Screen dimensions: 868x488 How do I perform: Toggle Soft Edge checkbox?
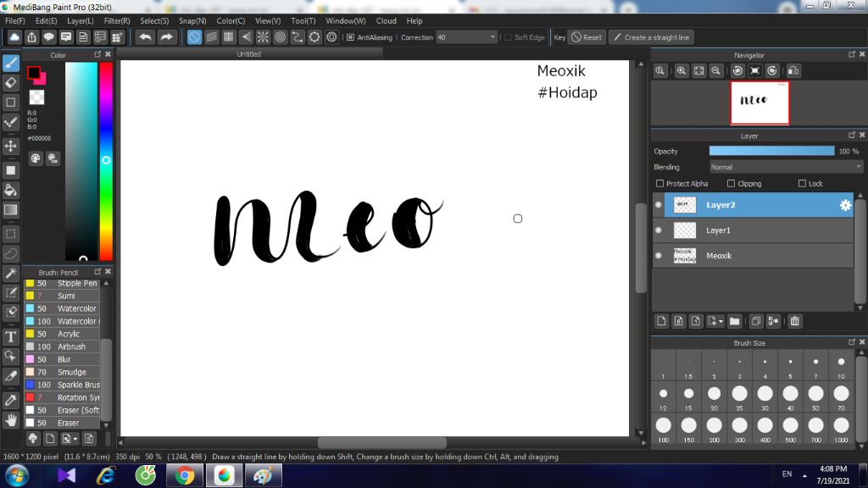tap(508, 37)
